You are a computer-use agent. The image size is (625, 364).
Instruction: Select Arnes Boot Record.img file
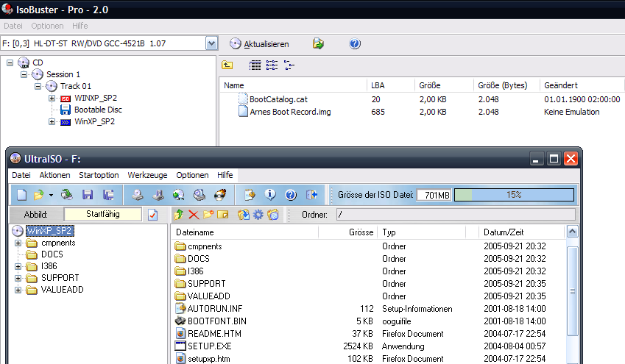290,112
